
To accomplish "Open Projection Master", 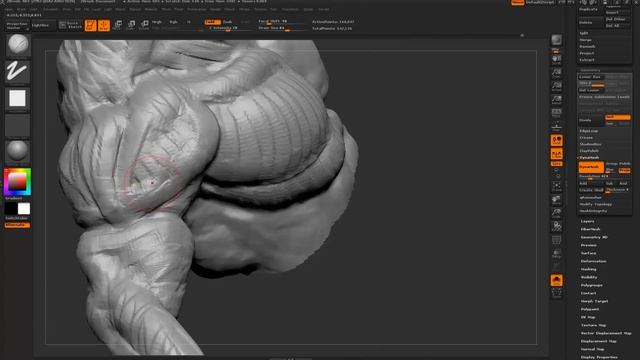I will click(x=17, y=26).
